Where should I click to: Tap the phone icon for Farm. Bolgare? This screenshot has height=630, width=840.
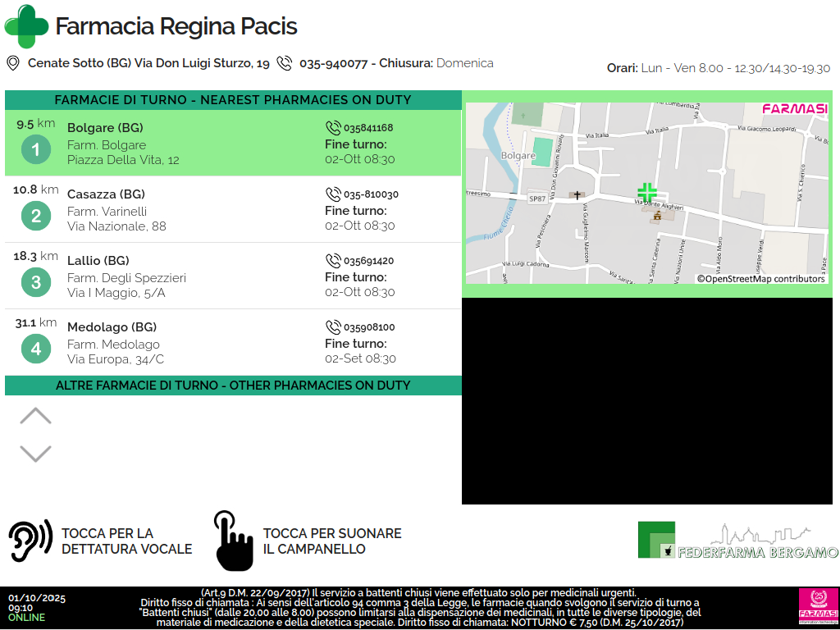click(x=333, y=128)
